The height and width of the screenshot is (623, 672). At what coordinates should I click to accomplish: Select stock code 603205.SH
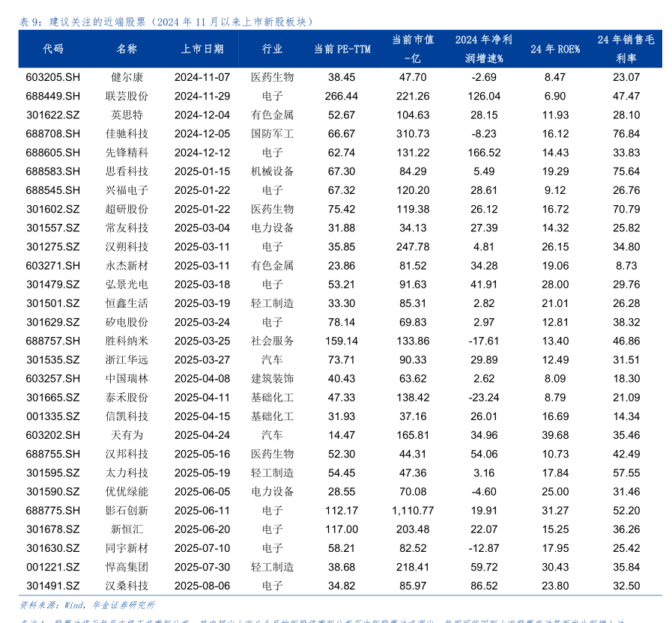pyautogui.click(x=53, y=77)
